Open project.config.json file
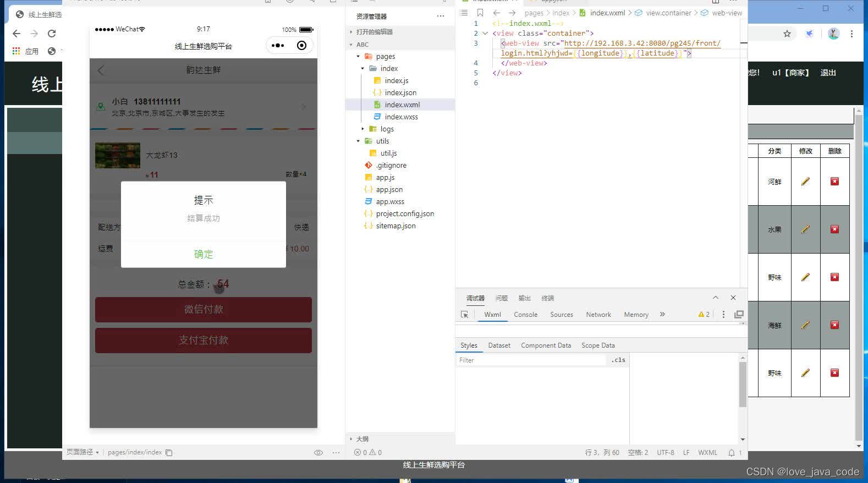The image size is (868, 483). pyautogui.click(x=405, y=213)
